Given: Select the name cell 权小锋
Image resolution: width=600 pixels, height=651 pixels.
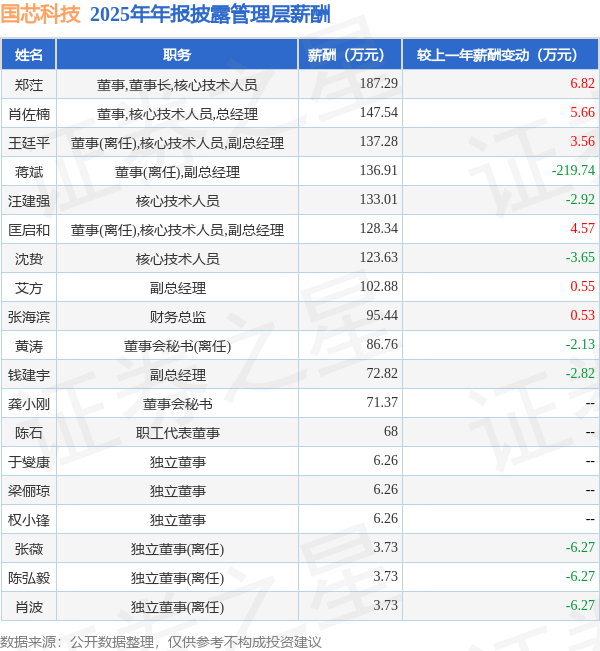Looking at the screenshot, I should 29,520.
